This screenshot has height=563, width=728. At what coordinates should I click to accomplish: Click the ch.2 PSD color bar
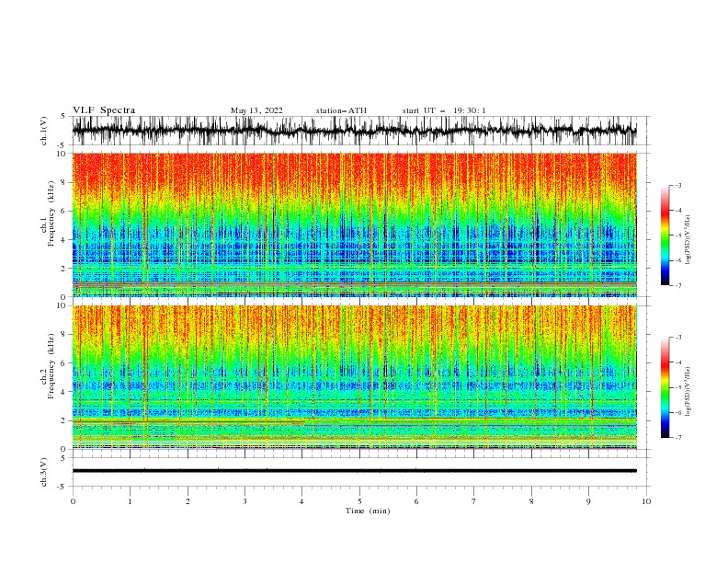tap(665, 387)
